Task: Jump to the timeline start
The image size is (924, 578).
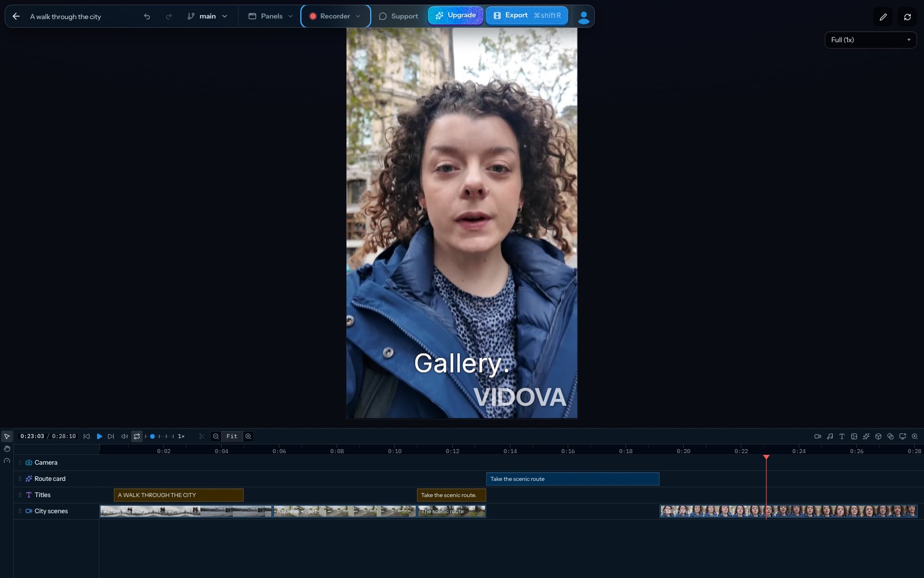Action: [87, 436]
